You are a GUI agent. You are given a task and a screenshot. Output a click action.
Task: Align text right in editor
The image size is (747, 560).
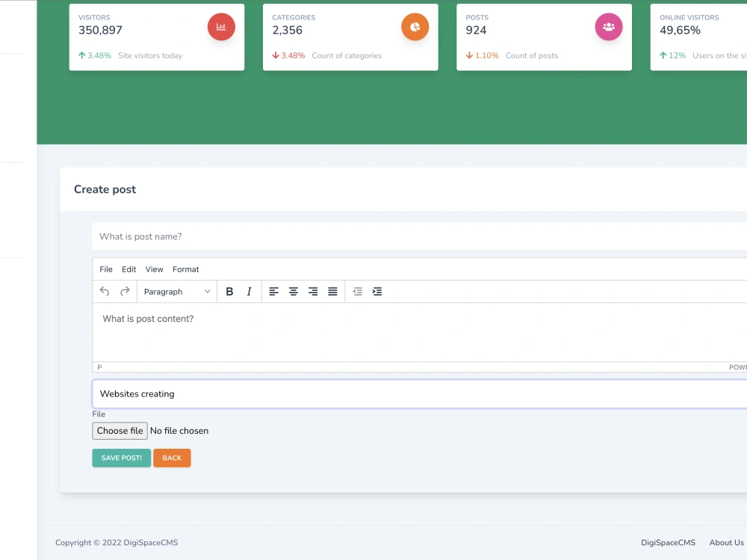[x=313, y=291]
